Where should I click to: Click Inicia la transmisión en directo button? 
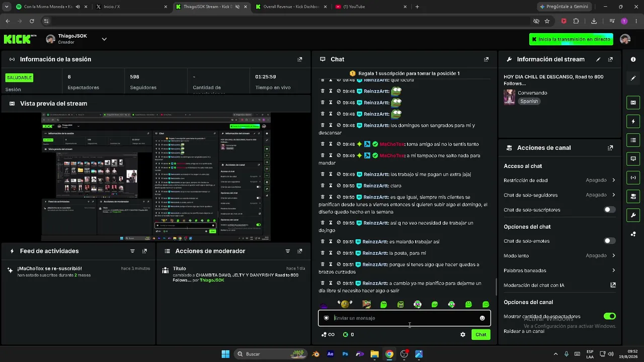click(571, 39)
